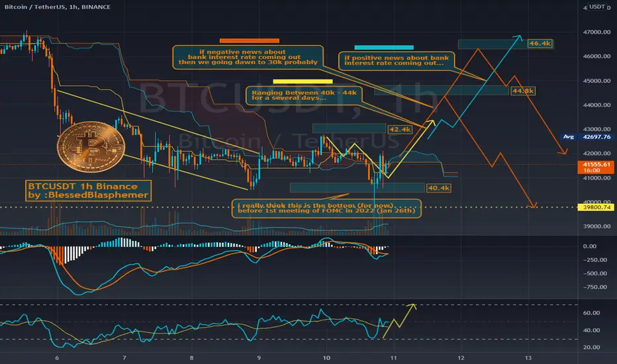The width and height of the screenshot is (617, 364).
Task: Select the FOMC bottom prediction annotation
Action: (x=326, y=208)
